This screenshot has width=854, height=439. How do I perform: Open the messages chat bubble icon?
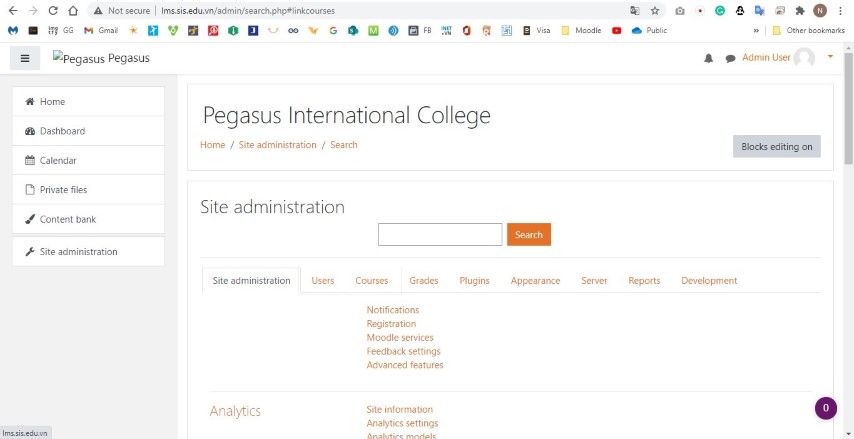(730, 58)
